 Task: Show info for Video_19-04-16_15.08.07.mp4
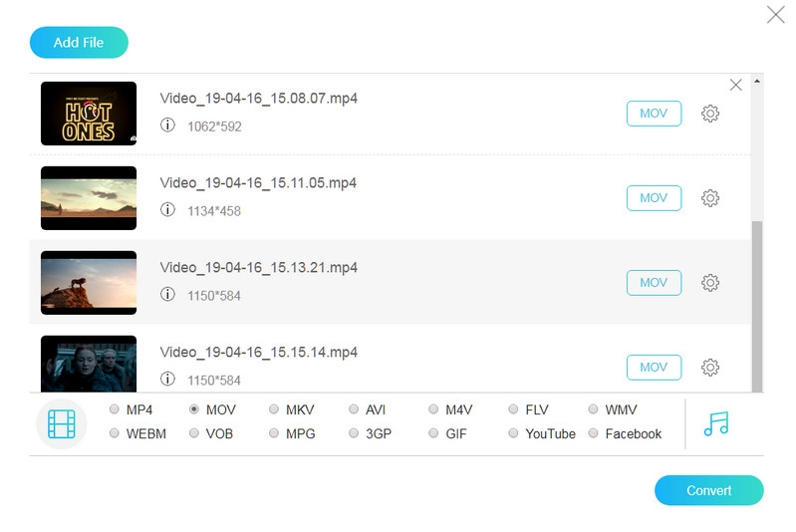tap(168, 127)
